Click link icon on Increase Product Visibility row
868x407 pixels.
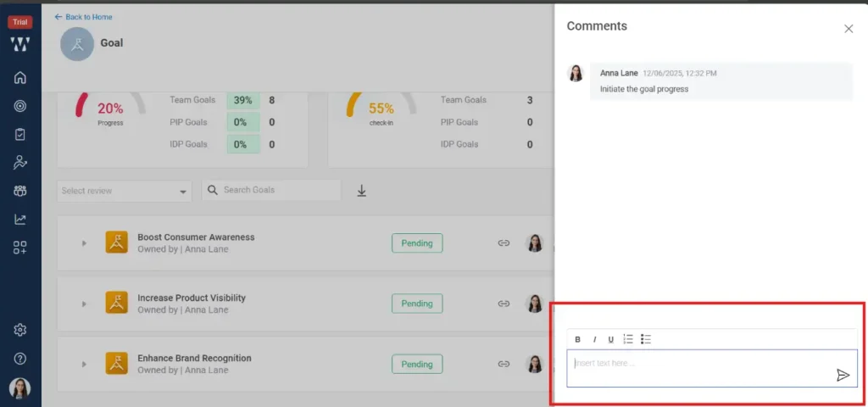(504, 304)
